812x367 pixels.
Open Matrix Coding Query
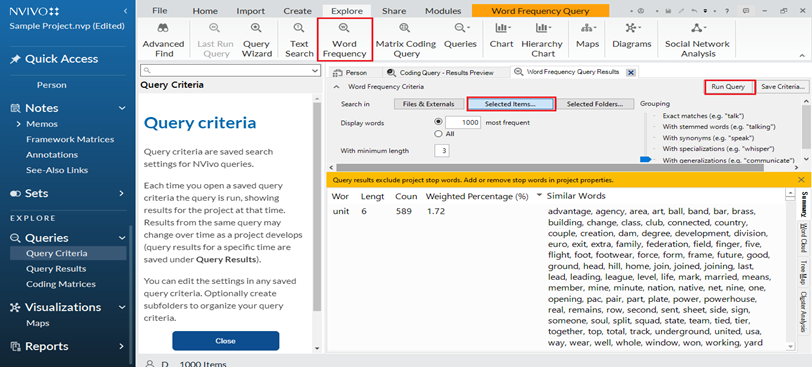pyautogui.click(x=405, y=40)
